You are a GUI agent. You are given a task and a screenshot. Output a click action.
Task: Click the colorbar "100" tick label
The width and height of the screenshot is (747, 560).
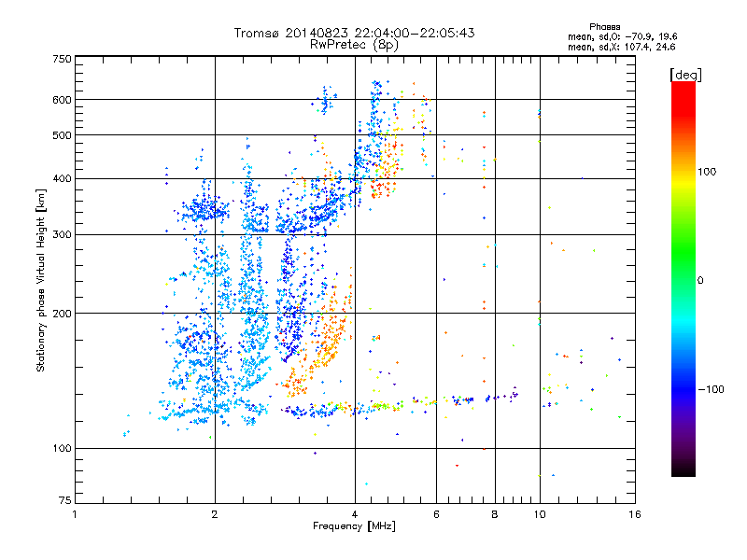pos(707,172)
